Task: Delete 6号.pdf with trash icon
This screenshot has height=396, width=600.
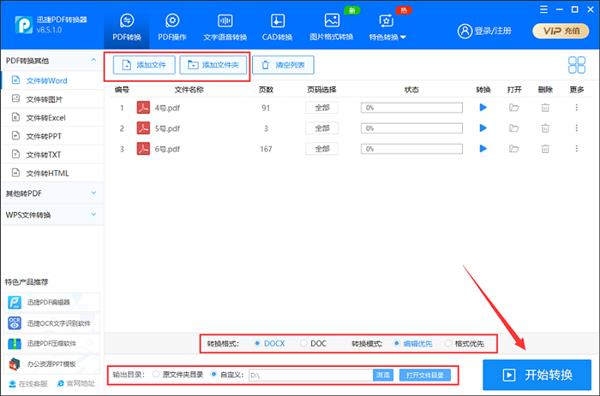Action: click(545, 148)
